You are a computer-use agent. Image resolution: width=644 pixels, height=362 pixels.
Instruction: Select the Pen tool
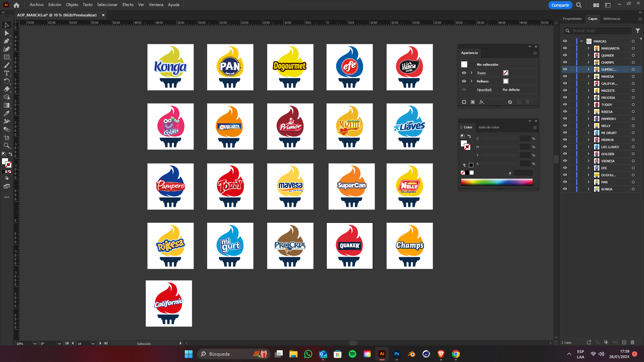(6, 41)
